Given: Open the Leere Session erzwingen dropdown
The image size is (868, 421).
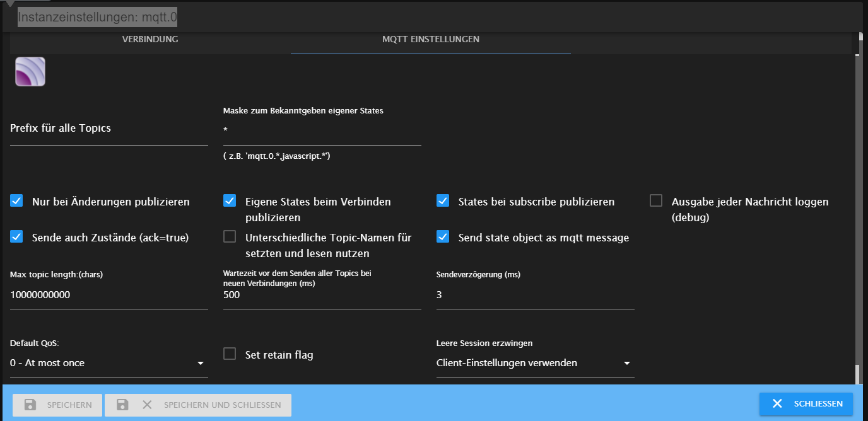Looking at the screenshot, I should pos(536,363).
